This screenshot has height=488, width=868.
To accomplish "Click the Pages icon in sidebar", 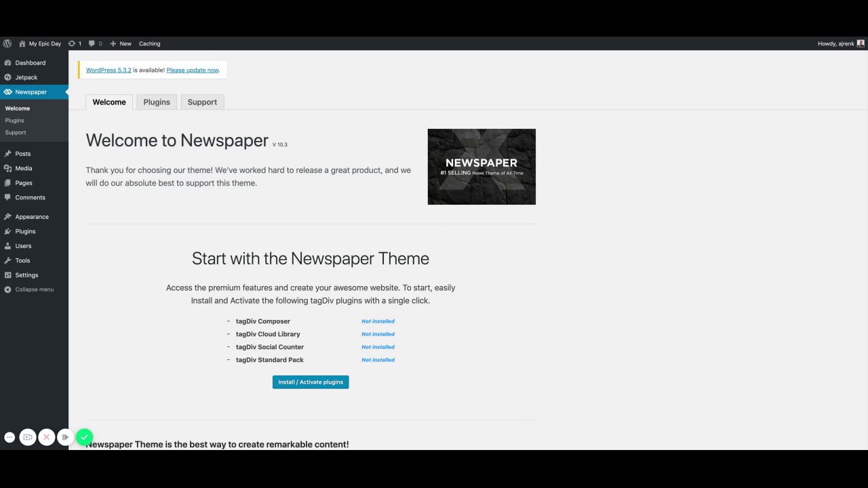I will 7,183.
